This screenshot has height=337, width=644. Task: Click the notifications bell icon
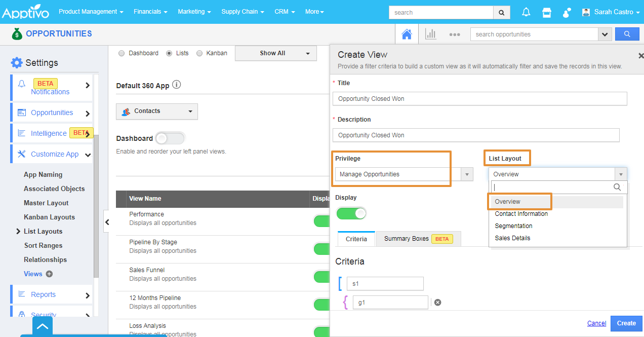527,12
